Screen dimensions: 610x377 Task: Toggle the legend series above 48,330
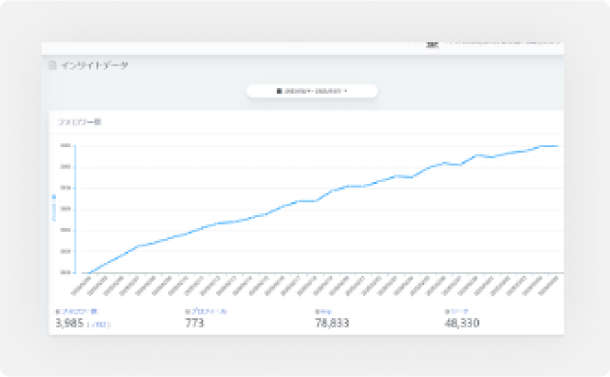click(457, 311)
